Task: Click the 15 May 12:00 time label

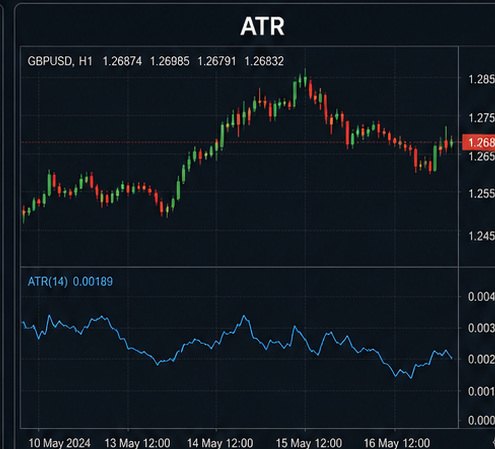Action: [x=309, y=443]
